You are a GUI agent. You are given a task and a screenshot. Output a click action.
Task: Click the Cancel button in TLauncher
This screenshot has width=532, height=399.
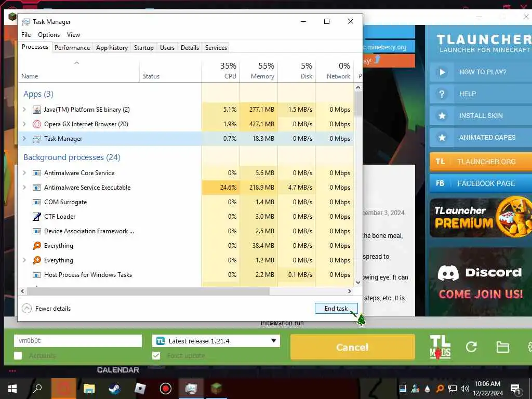click(353, 347)
